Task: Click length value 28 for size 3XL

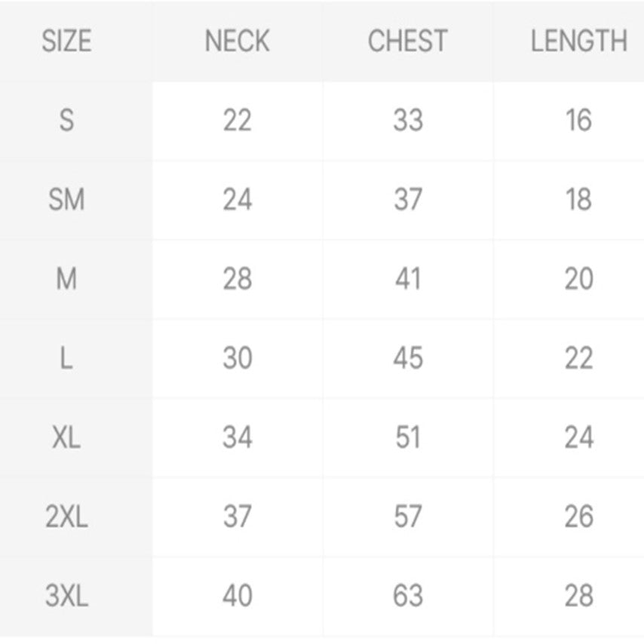Action: (x=579, y=596)
